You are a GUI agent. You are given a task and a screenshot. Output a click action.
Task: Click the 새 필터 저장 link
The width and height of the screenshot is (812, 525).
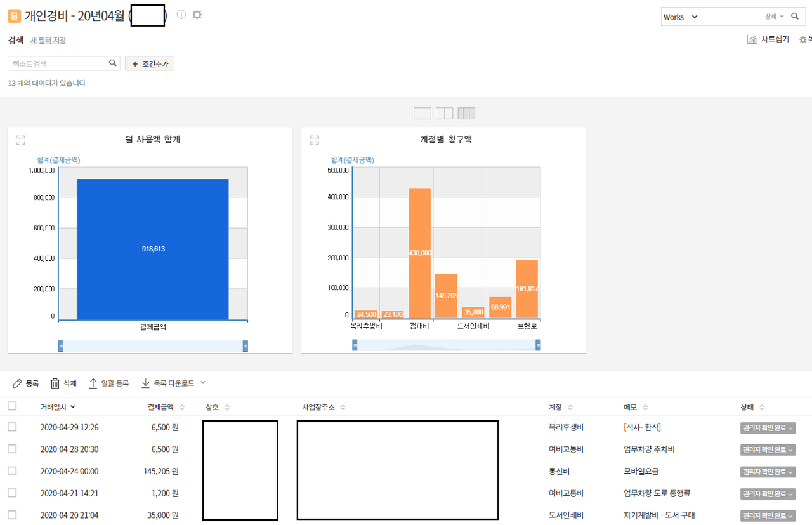(48, 41)
